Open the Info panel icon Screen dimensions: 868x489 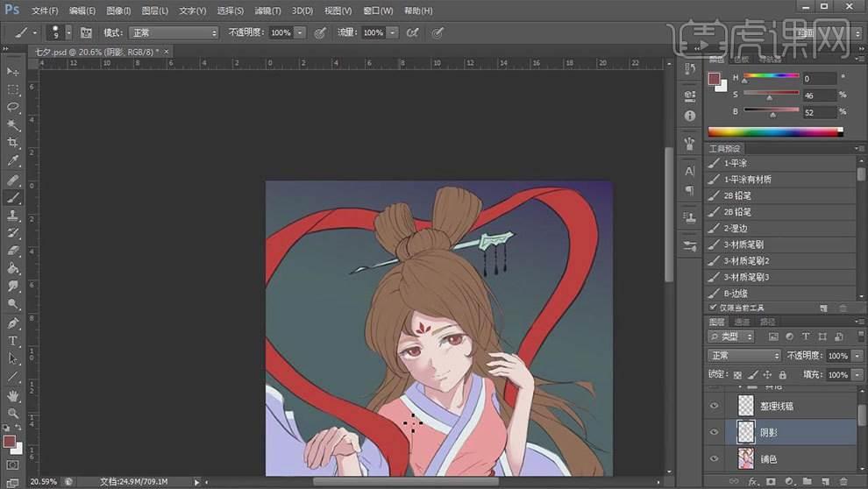tap(690, 116)
